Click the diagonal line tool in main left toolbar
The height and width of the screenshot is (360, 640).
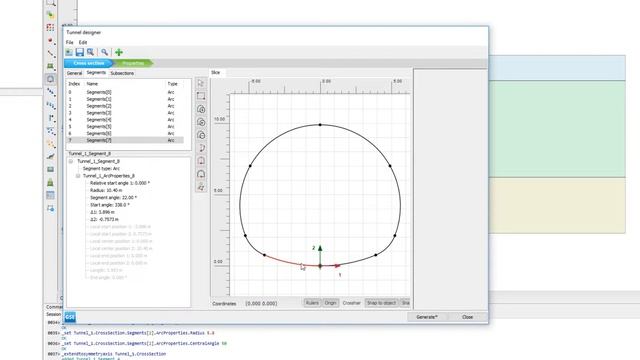[50, 53]
